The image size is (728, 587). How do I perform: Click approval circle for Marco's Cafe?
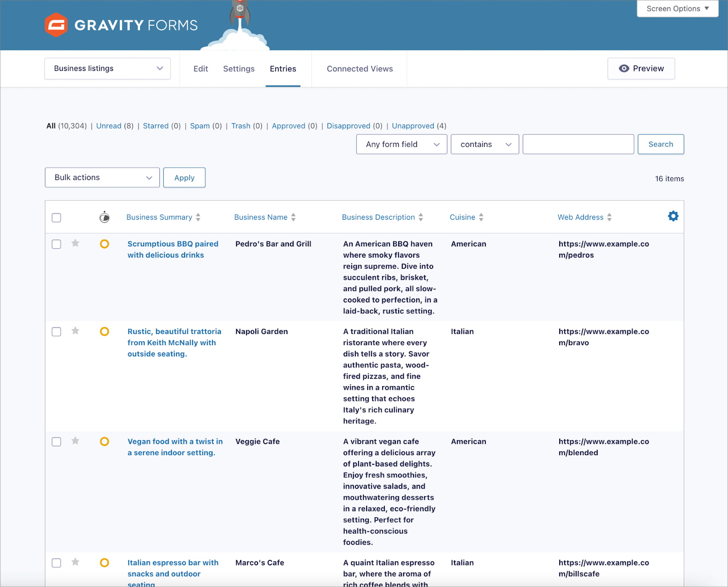(x=104, y=562)
